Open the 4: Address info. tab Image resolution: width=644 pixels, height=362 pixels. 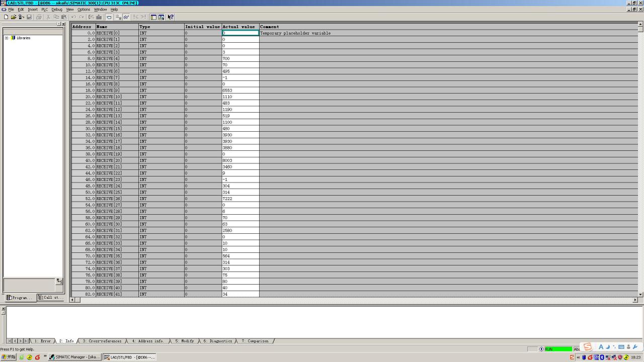pos(148,341)
